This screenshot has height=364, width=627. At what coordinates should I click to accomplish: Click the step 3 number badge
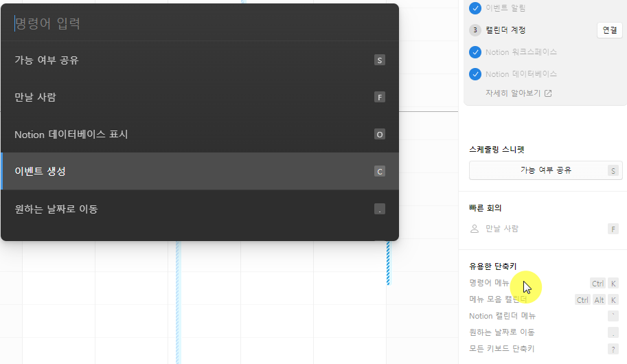475,30
